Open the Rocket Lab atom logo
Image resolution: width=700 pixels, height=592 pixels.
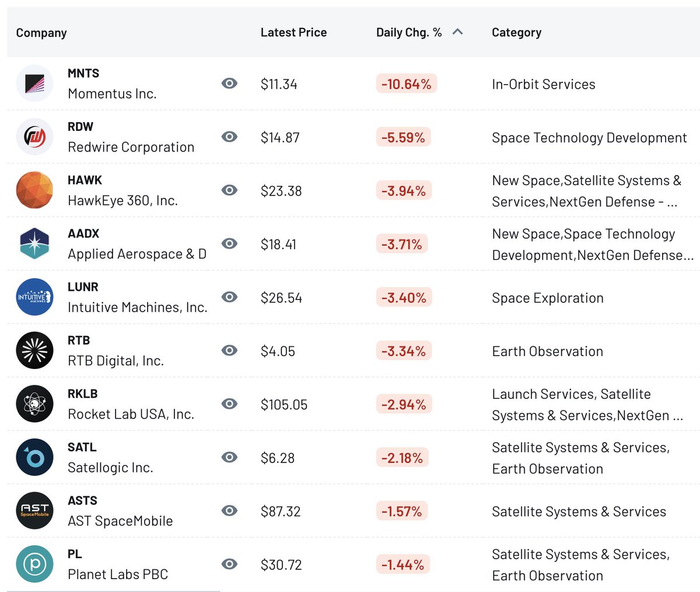[34, 403]
